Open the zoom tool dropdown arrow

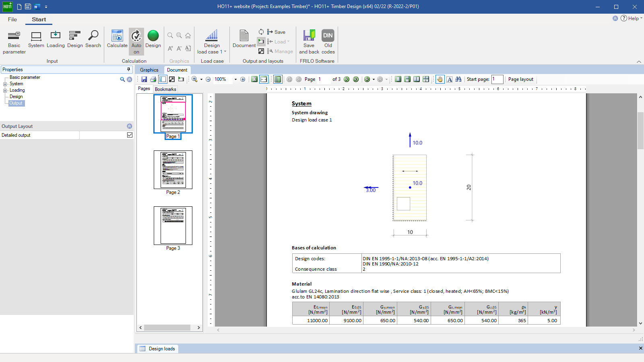tap(201, 80)
